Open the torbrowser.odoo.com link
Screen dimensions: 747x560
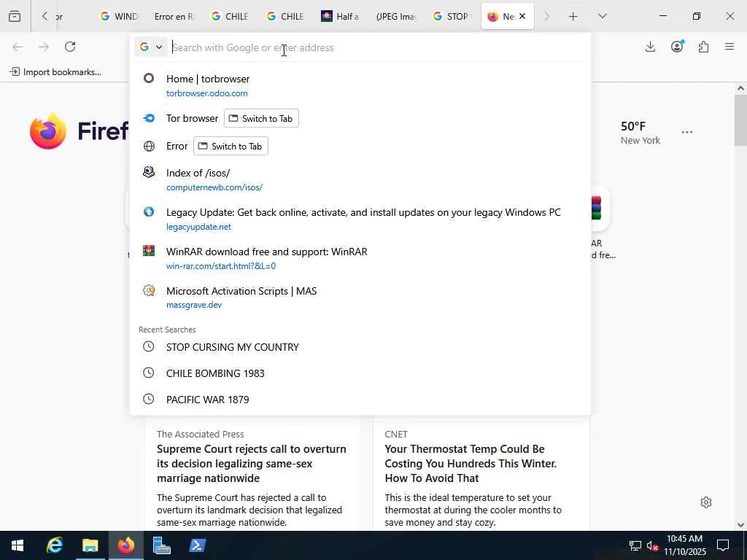[206, 93]
